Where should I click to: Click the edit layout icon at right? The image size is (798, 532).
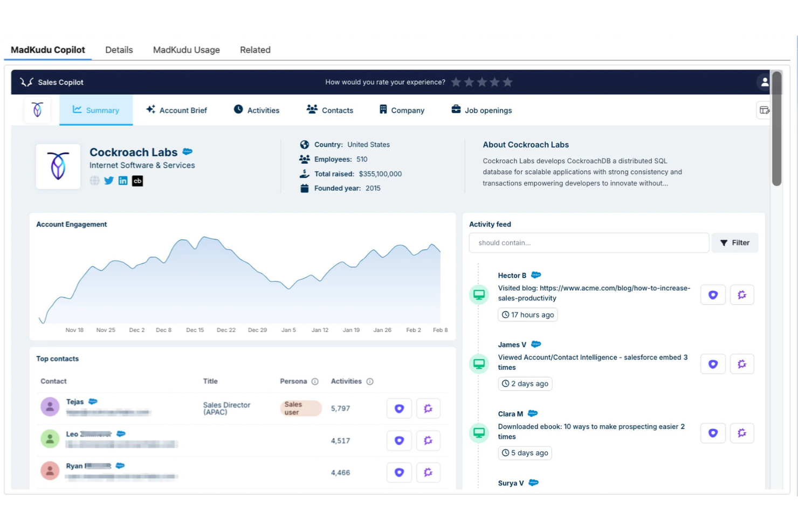763,110
